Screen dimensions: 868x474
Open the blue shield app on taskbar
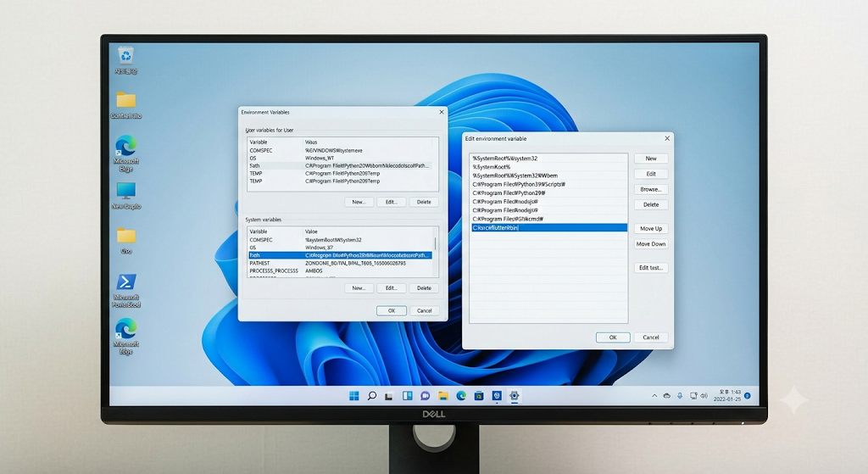pyautogui.click(x=497, y=396)
